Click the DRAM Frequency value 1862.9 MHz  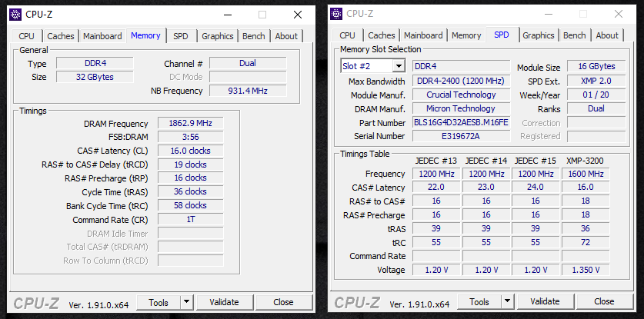pyautogui.click(x=191, y=123)
